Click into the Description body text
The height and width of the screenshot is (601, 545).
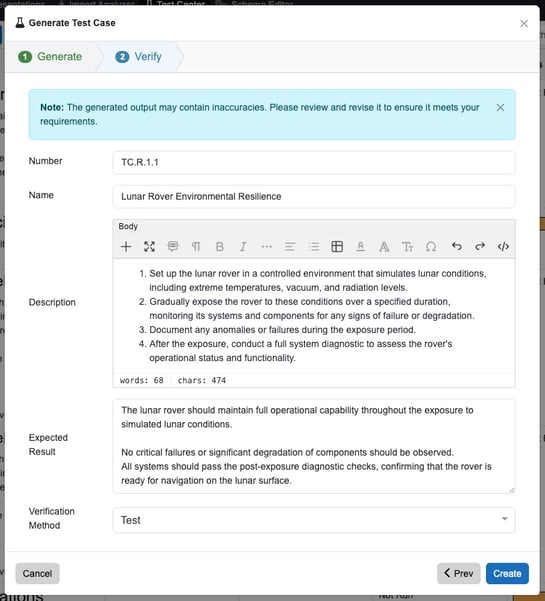[314, 316]
